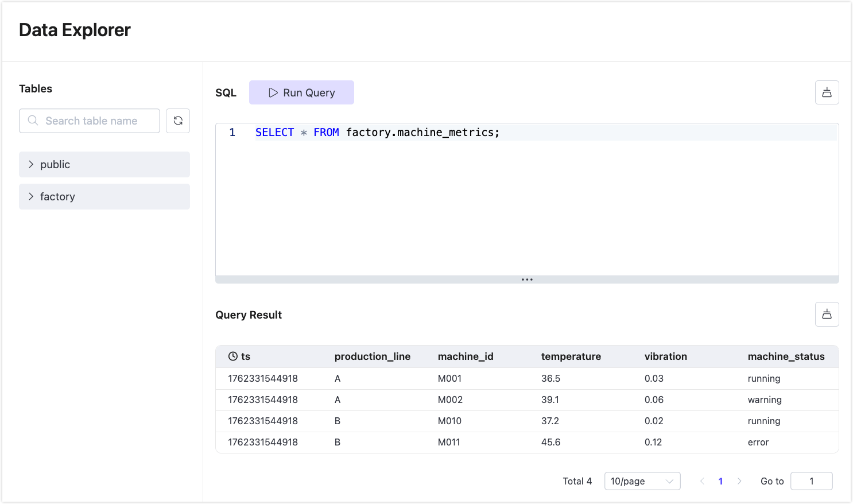Select the row with machine M011
853x504 pixels.
[449, 442]
